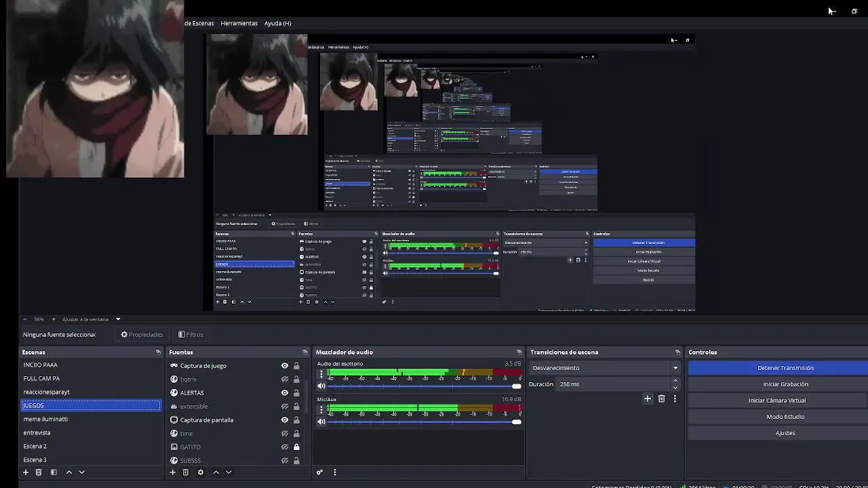The image size is (868, 488).
Task: Lock the ALERTAS source
Action: 296,392
